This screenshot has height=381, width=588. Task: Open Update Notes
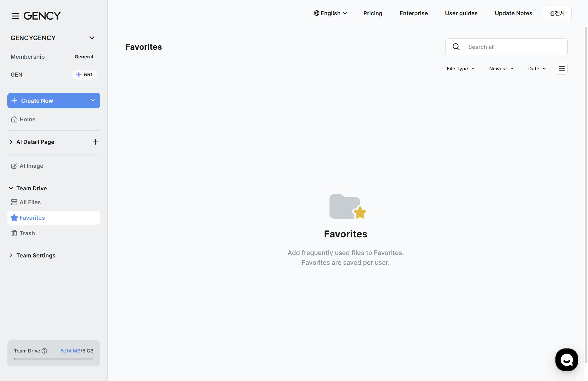513,13
